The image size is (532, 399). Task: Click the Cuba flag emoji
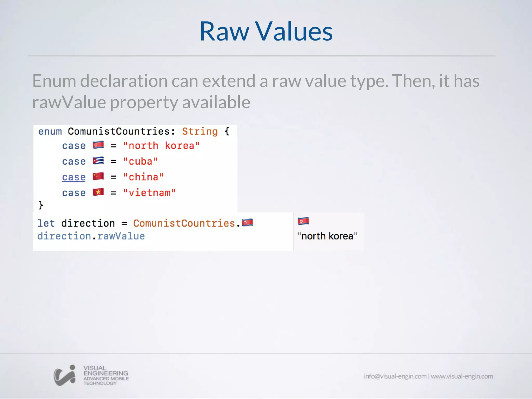tap(98, 161)
